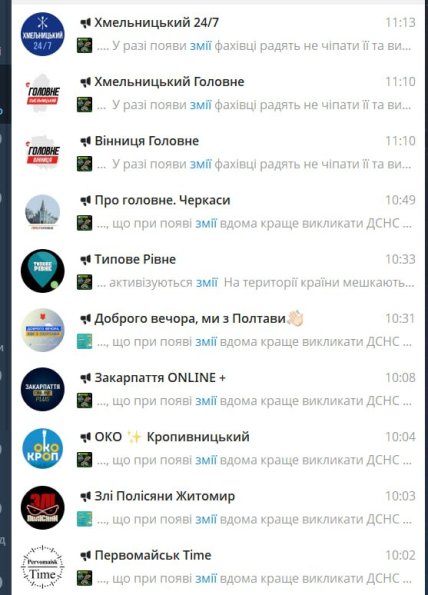
Task: Select the ОКО Кропивницький blue avatar
Action: coord(42,449)
